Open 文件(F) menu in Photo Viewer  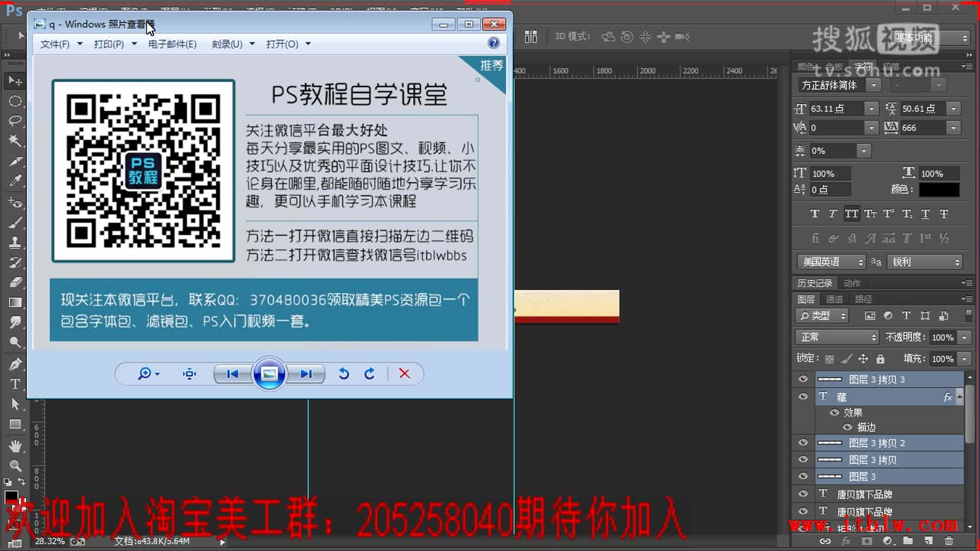click(61, 44)
